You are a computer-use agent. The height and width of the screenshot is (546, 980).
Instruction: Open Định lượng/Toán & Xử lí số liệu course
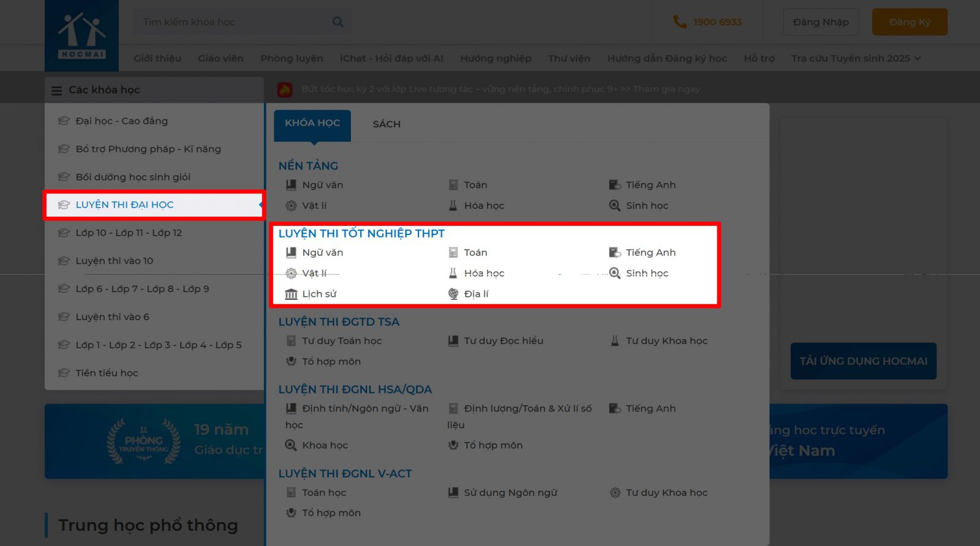[x=519, y=416]
